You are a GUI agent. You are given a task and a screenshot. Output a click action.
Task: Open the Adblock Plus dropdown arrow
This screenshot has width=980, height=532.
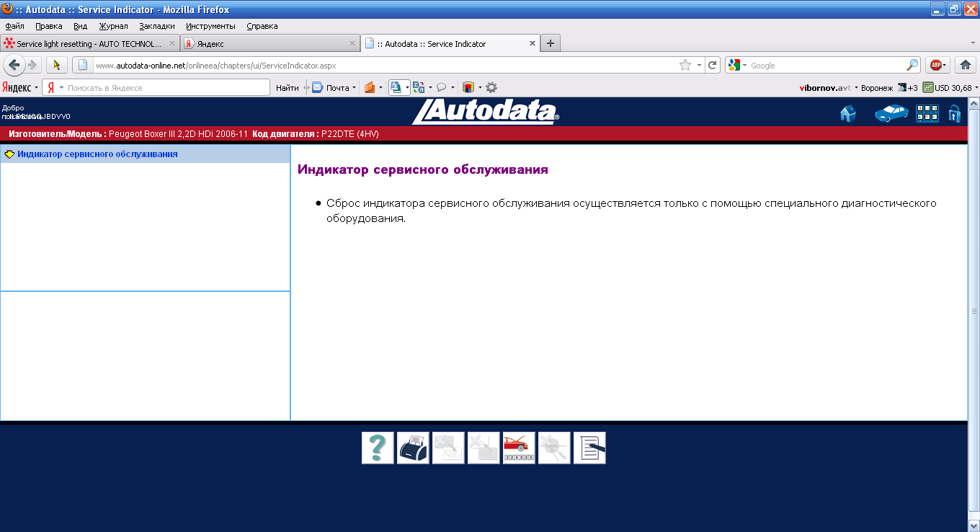coord(945,65)
